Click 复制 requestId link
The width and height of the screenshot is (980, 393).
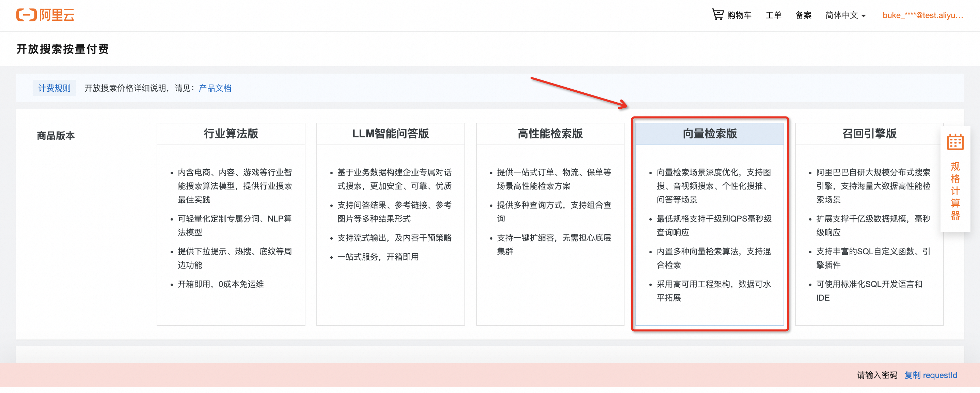point(931,375)
